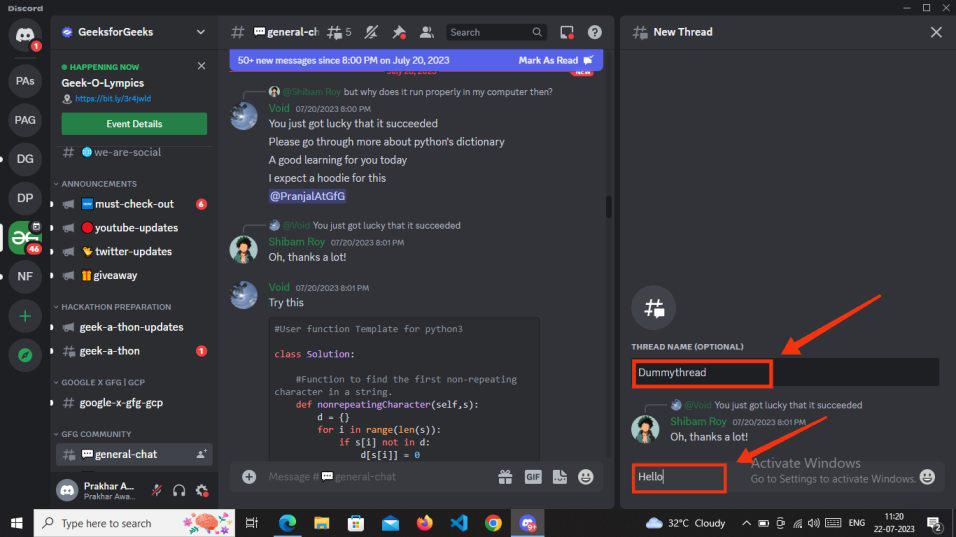Open the DG server
The image size is (956, 537).
25,159
